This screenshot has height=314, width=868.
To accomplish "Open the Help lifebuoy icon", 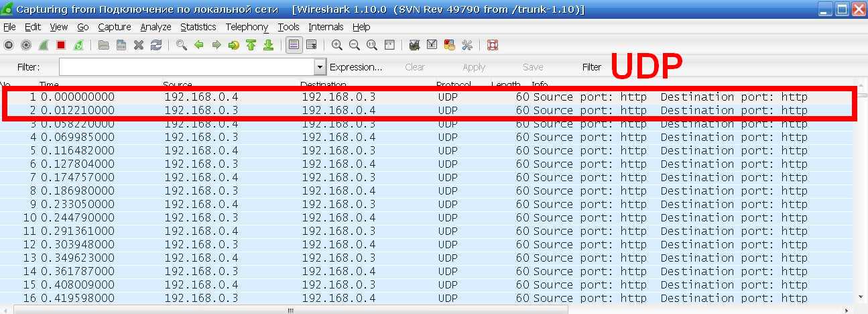I will [493, 46].
